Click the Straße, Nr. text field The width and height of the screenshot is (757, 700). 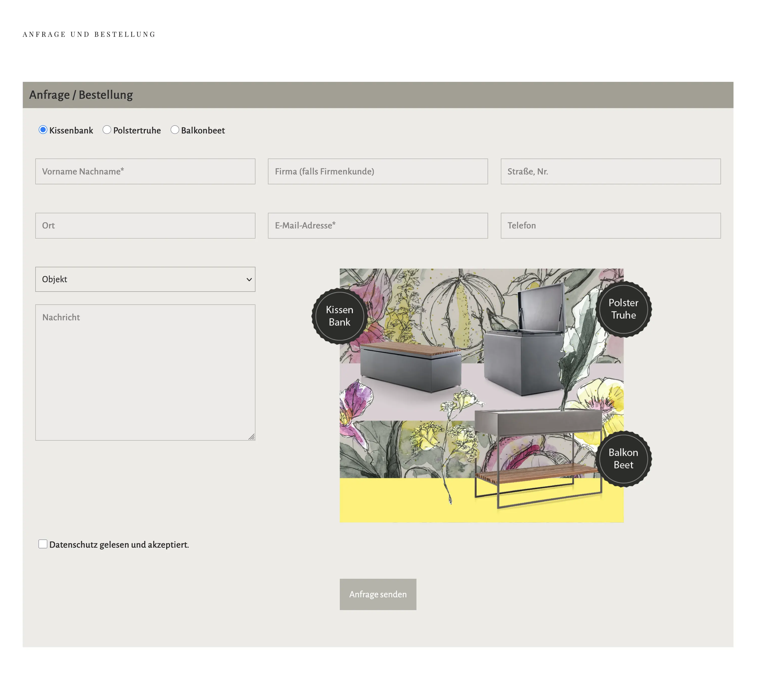click(x=610, y=172)
